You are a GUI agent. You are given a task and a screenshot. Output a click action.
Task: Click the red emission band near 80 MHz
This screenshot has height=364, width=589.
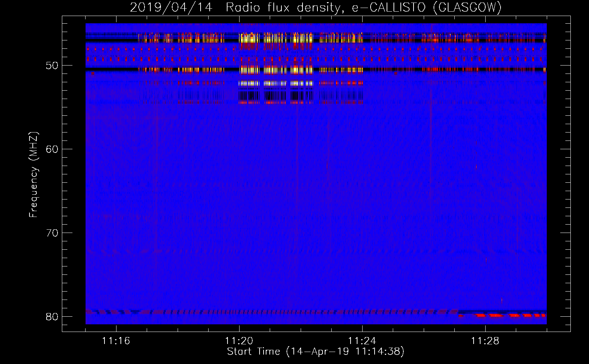(x=503, y=315)
